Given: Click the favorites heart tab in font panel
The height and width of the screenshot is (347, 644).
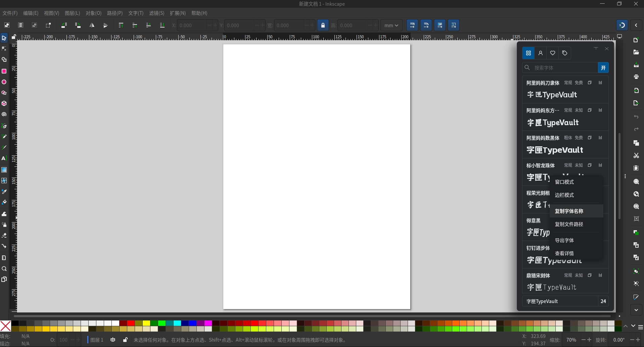Looking at the screenshot, I should 553,53.
